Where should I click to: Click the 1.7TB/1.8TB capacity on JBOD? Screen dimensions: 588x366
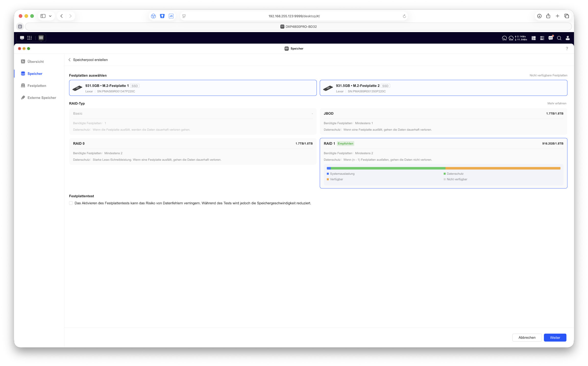[x=555, y=113]
